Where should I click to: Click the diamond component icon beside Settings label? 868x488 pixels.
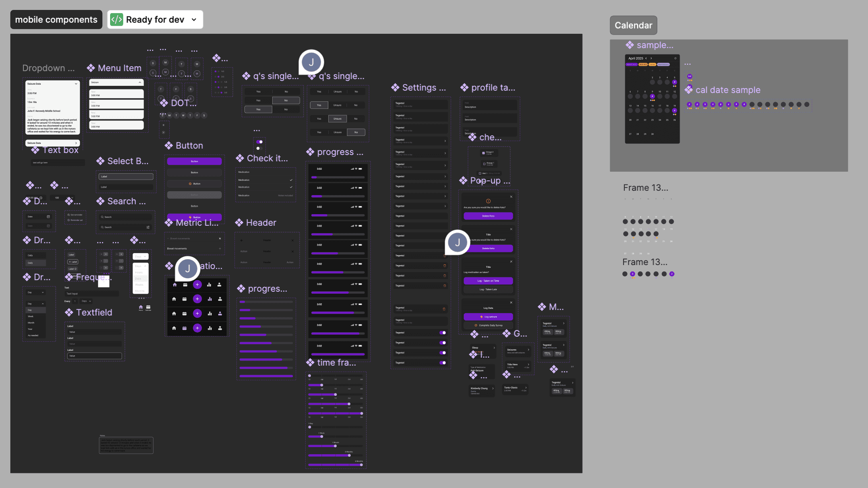click(x=395, y=87)
